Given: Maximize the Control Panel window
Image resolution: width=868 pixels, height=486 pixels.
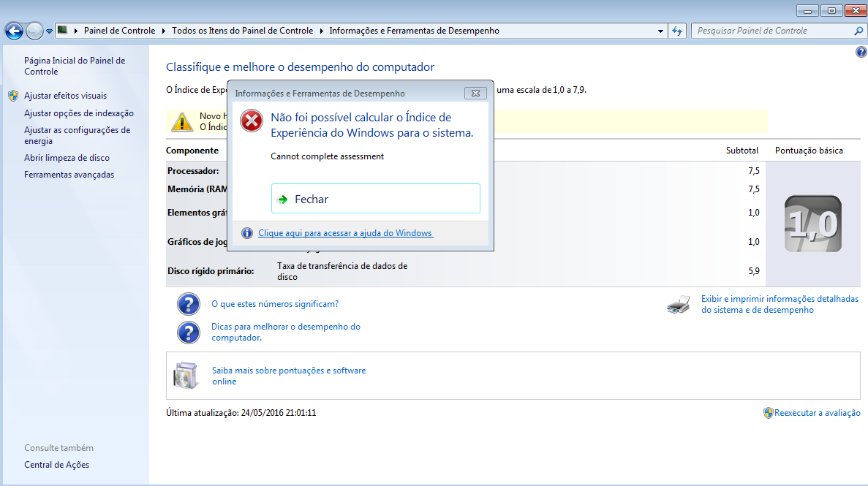Looking at the screenshot, I should 831,10.
